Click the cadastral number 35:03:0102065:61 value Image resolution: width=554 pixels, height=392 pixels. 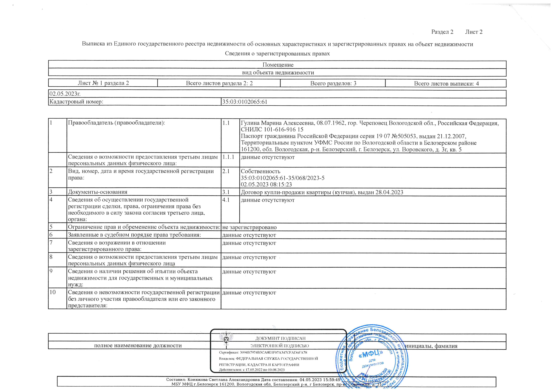pyautogui.click(x=245, y=102)
